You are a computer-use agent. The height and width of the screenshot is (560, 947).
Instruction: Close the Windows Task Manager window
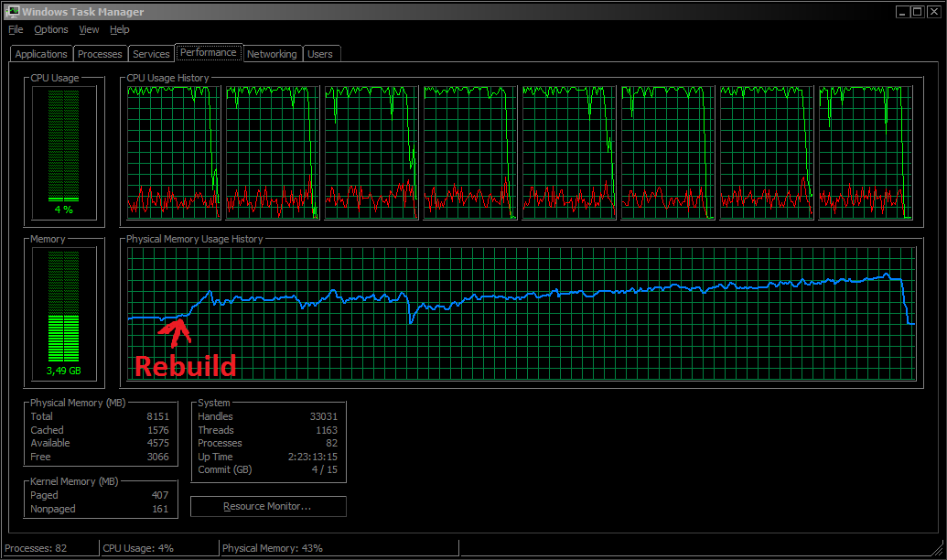[932, 11]
